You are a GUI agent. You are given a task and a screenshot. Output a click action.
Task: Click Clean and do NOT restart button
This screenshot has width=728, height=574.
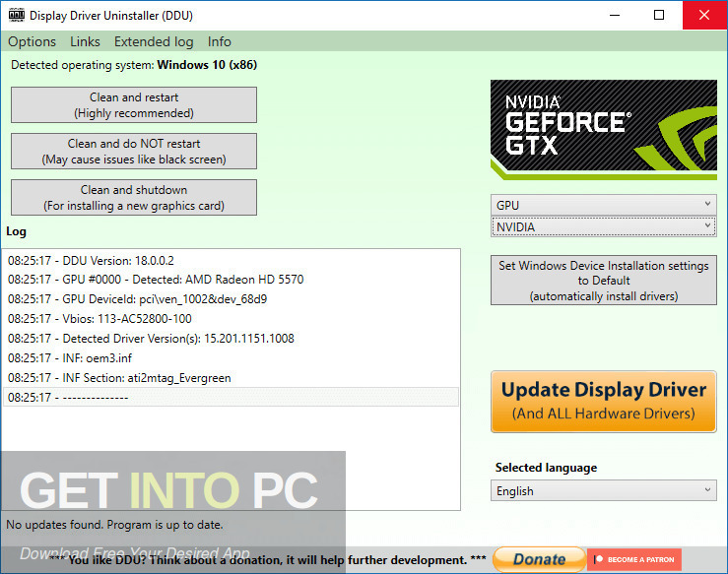pyautogui.click(x=134, y=152)
